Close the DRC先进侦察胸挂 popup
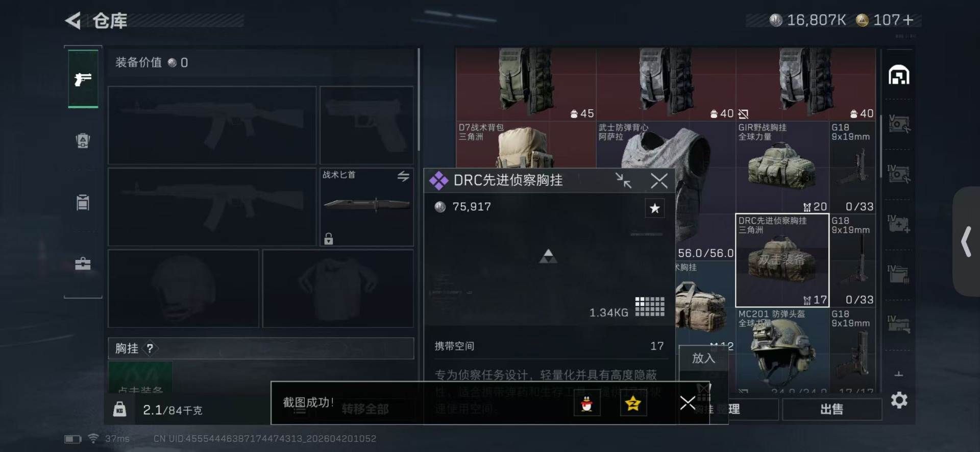The image size is (980, 452). (659, 180)
